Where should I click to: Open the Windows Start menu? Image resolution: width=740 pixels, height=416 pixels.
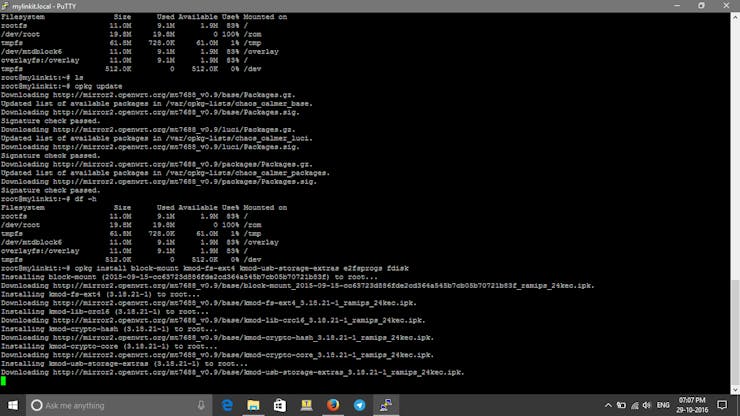13,405
